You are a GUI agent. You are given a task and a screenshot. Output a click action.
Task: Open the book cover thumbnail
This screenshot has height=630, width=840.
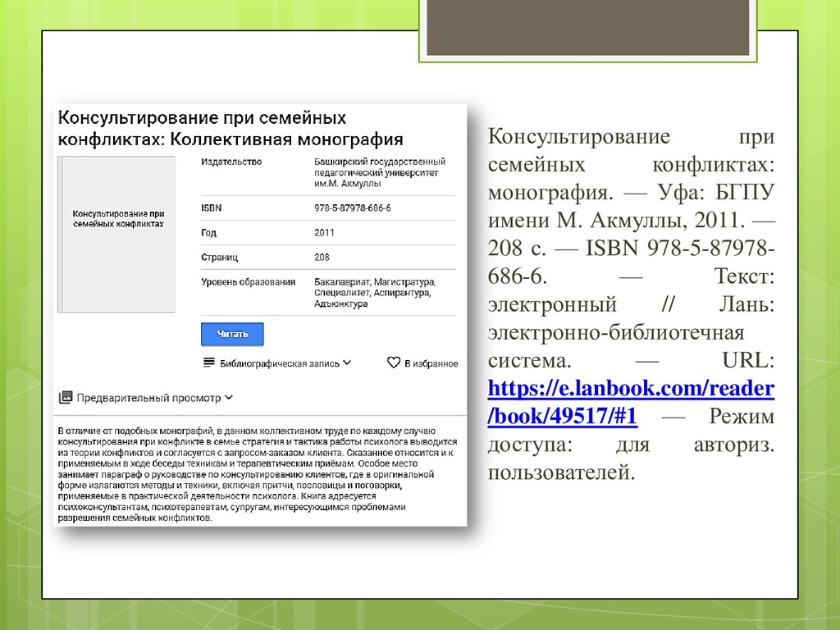(116, 234)
